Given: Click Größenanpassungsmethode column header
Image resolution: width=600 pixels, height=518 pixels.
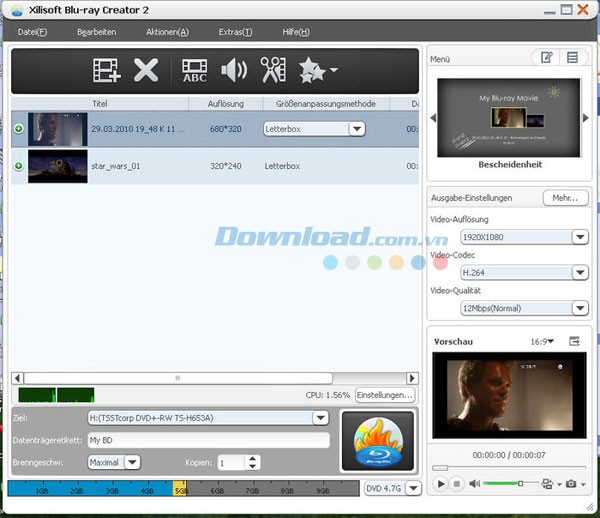Looking at the screenshot, I should (326, 104).
